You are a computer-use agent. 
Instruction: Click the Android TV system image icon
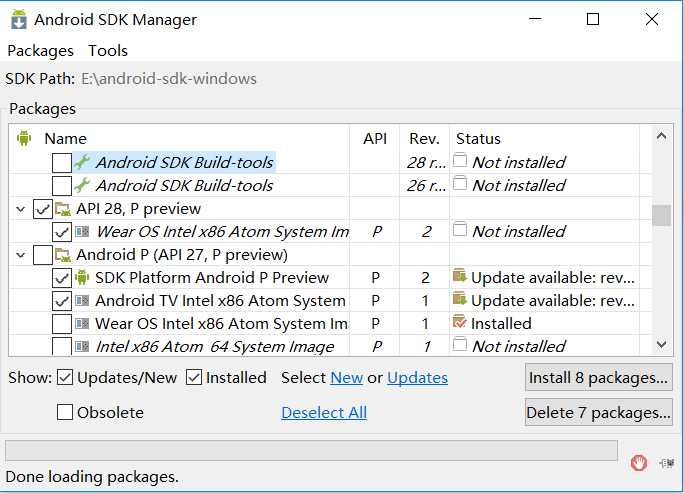tap(82, 300)
